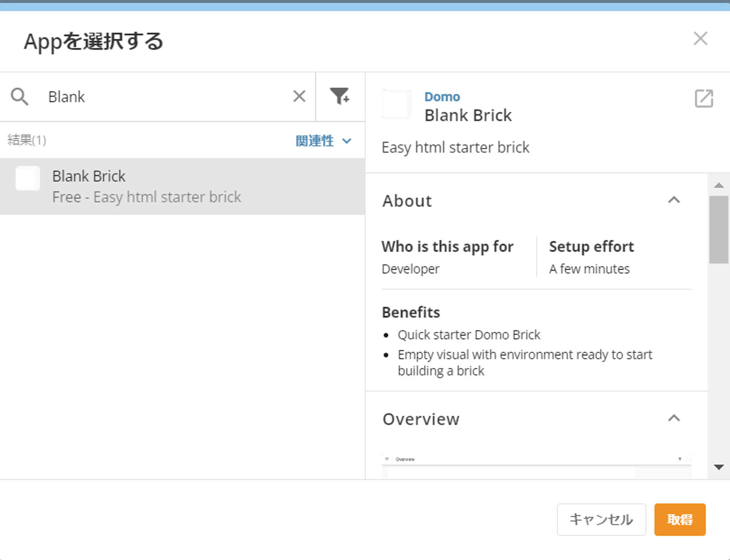Click the Domo publisher link
Viewport: 730px width, 560px height.
pos(442,96)
